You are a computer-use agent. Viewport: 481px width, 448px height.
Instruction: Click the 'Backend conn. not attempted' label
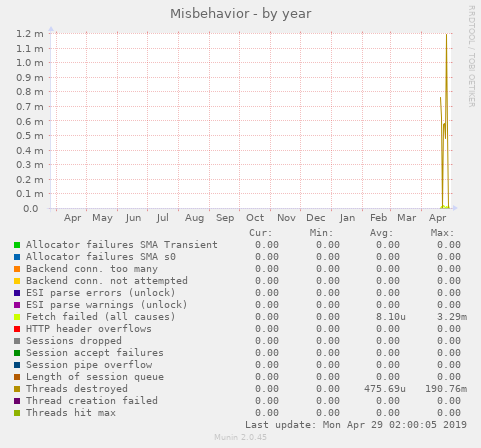(x=107, y=281)
